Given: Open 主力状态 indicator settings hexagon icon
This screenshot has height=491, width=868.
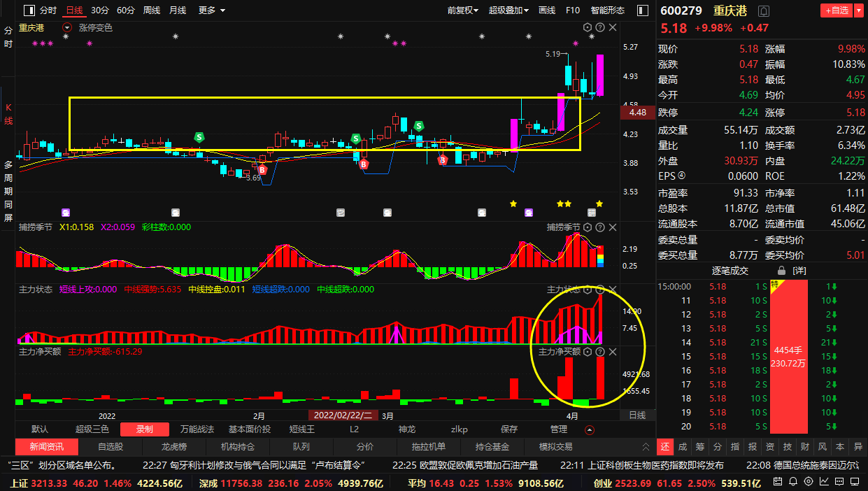Looking at the screenshot, I should pyautogui.click(x=588, y=290).
